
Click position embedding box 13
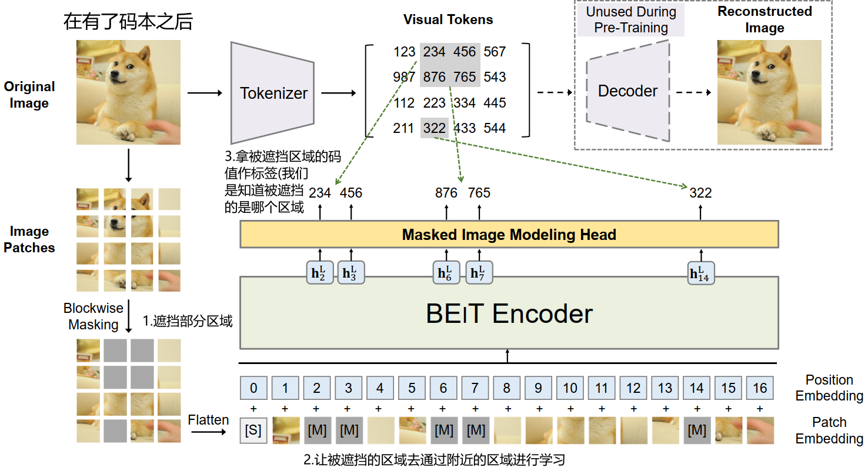pos(665,388)
